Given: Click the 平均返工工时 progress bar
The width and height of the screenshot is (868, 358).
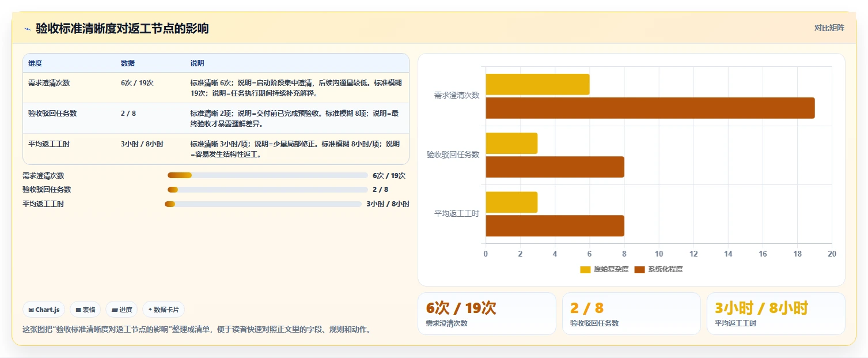Looking at the screenshot, I should point(263,204).
